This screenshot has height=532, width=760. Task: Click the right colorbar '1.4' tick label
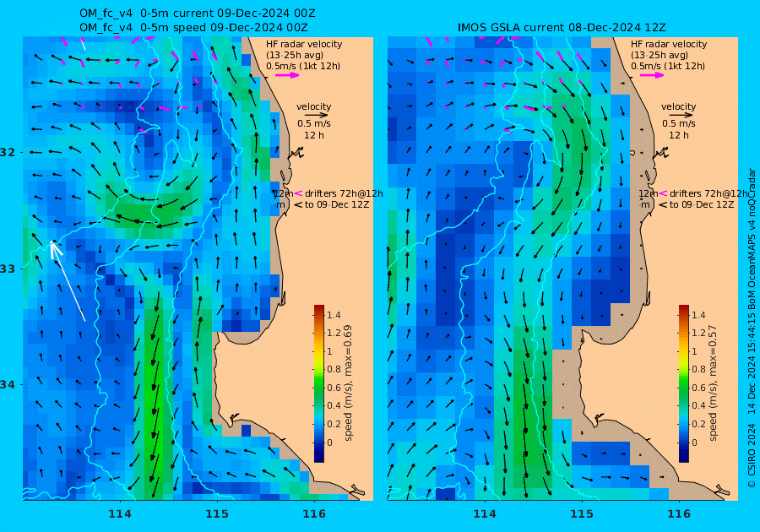click(x=698, y=315)
